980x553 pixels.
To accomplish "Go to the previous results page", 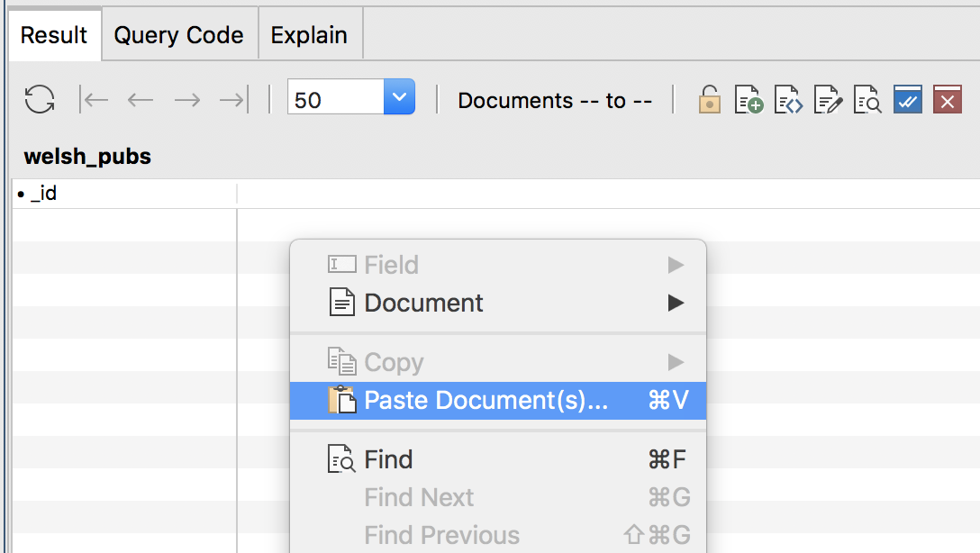I will click(x=141, y=99).
